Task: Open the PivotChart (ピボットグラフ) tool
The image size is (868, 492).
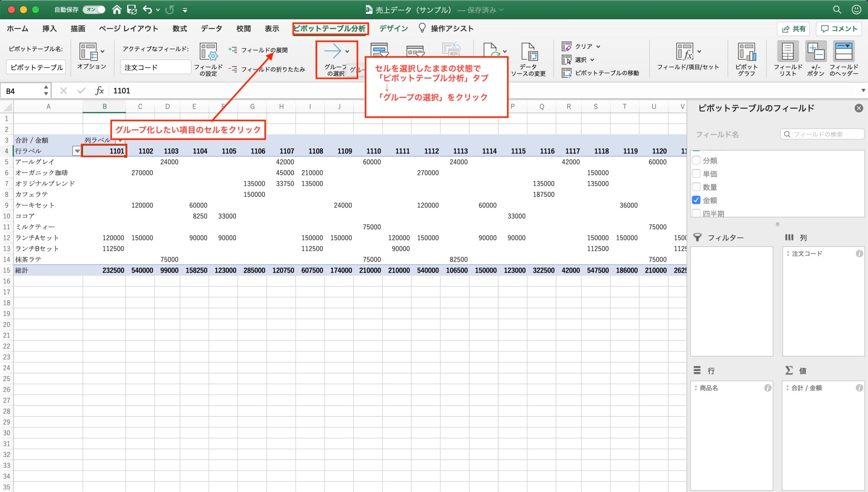Action: pos(746,52)
